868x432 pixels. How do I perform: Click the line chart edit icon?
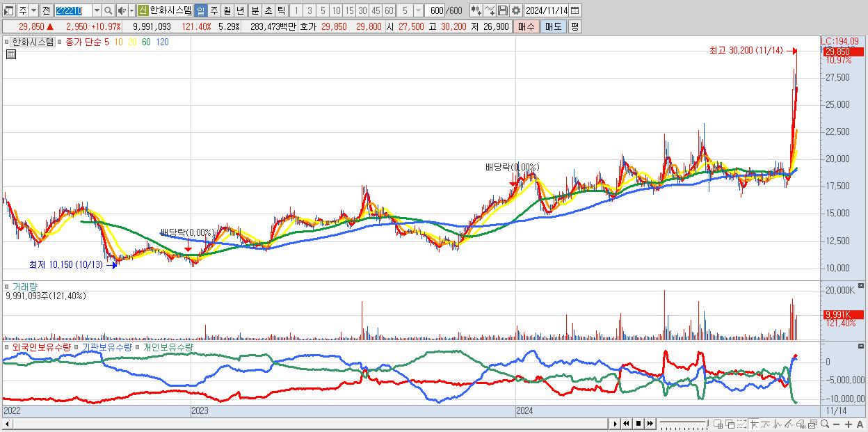[490, 10]
